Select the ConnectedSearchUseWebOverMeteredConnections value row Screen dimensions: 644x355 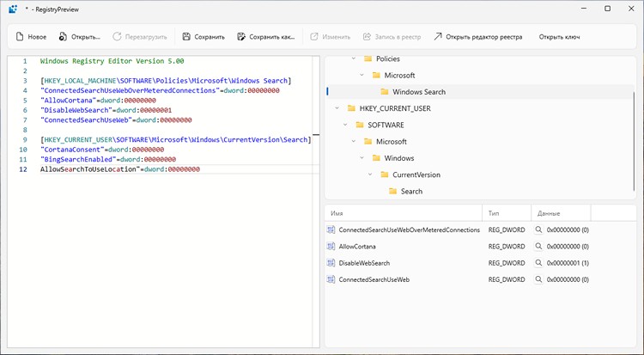tap(479, 230)
